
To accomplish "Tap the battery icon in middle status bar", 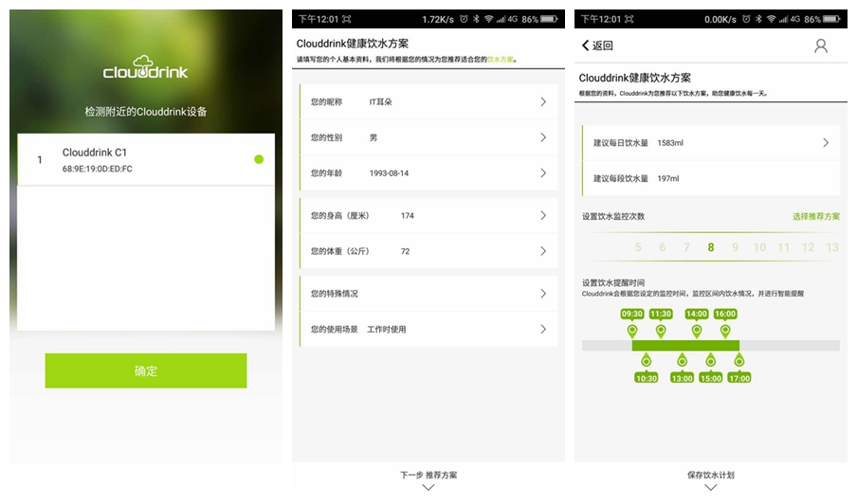I will [549, 19].
